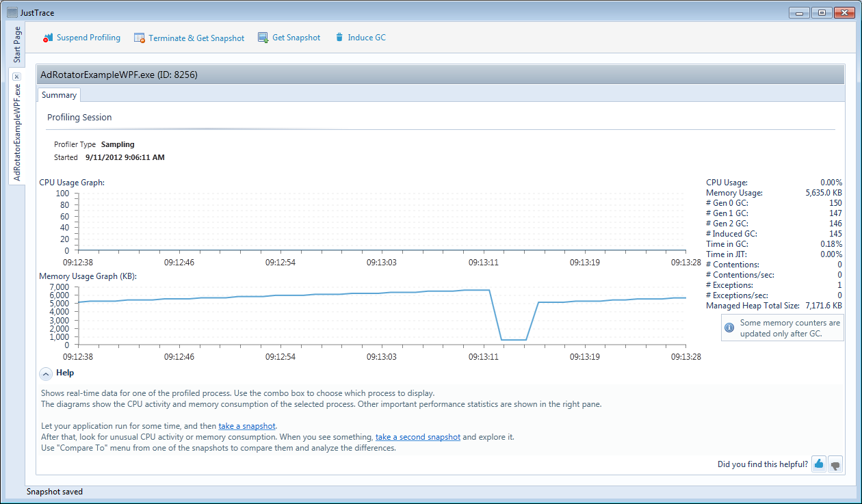This screenshot has height=504, width=862.
Task: Click the Help heading text
Action: point(65,373)
